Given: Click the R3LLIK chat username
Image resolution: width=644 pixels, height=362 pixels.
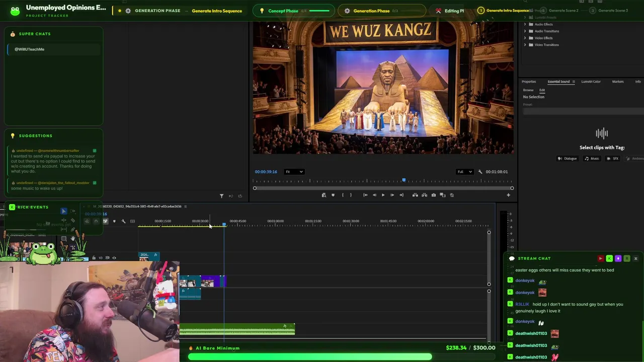Looking at the screenshot, I should coord(522,304).
